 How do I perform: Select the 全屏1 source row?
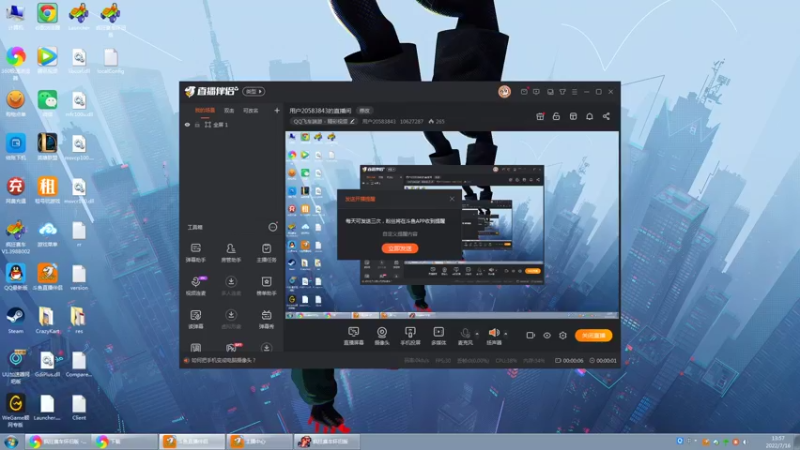[x=232, y=124]
